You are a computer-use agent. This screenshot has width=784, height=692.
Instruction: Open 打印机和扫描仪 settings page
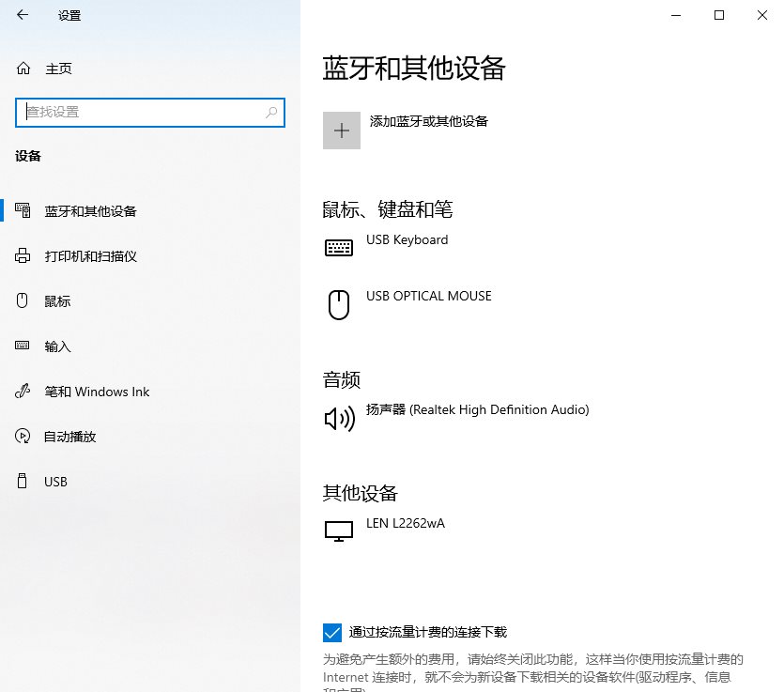click(150, 256)
